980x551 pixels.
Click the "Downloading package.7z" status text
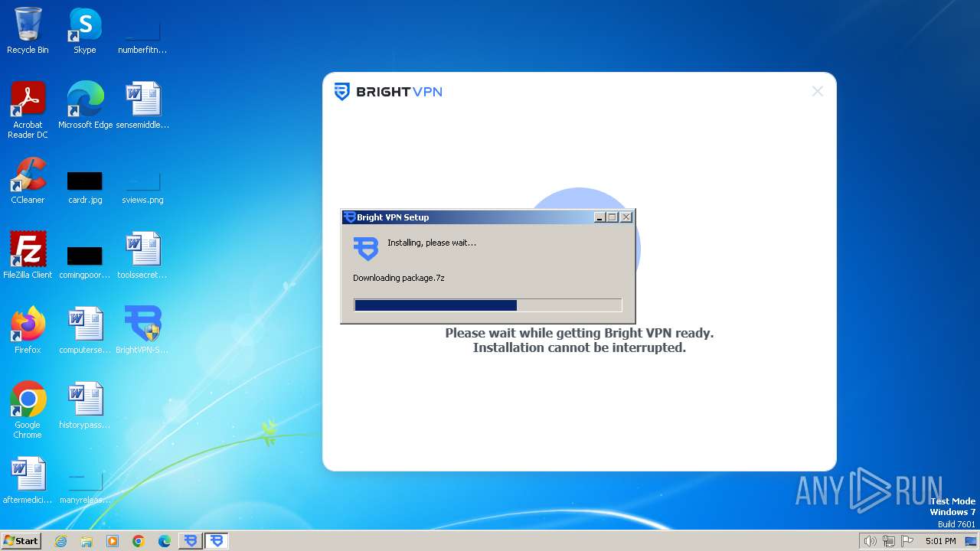[x=399, y=278]
